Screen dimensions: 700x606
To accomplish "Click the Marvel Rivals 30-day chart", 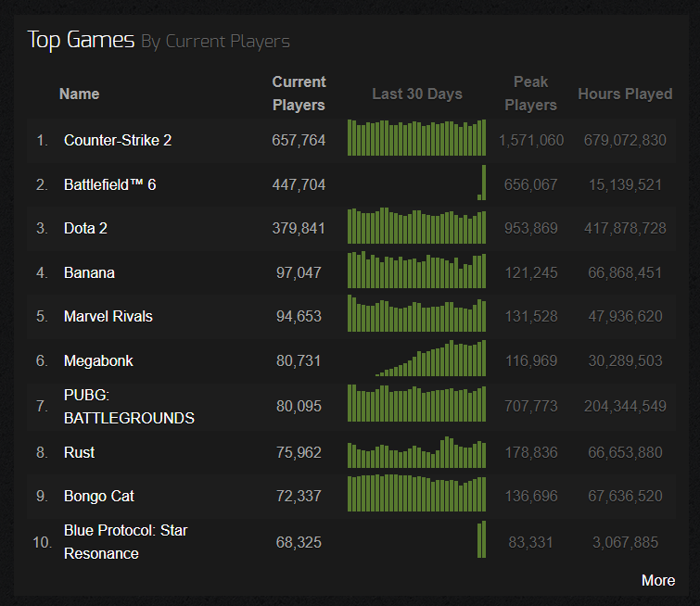I will (x=416, y=313).
